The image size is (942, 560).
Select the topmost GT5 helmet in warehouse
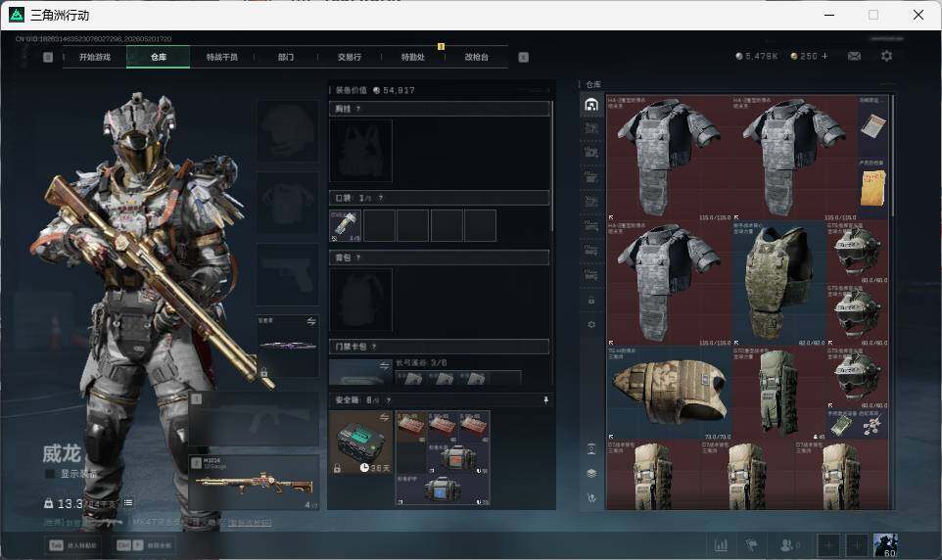click(x=857, y=252)
